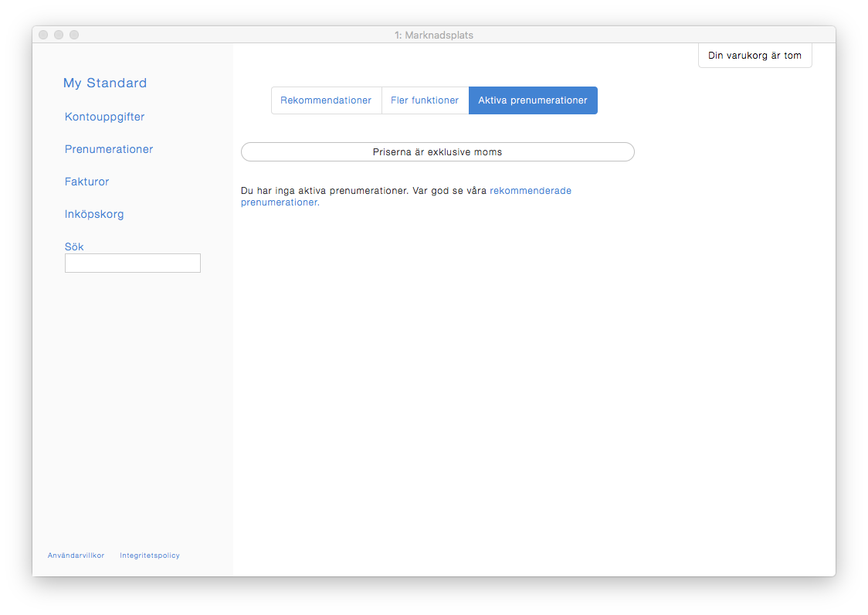Screen dimensions: 868x615
Task: Click the 'Din varukorg är tom' cart button
Action: pyautogui.click(x=754, y=56)
